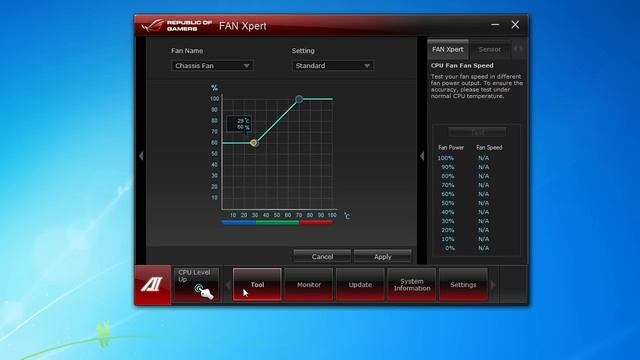Click the green mid-temperature range bar

click(278, 222)
